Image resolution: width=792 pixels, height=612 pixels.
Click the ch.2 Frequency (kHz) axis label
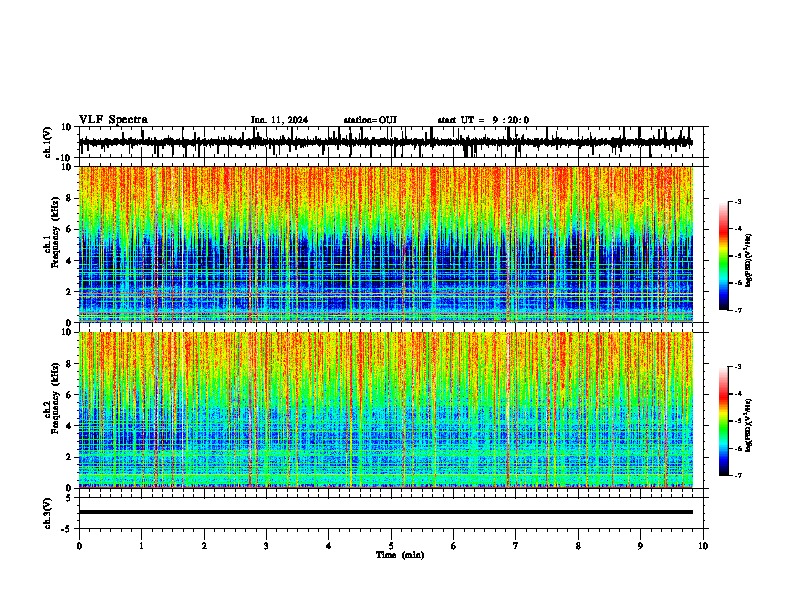[52, 398]
